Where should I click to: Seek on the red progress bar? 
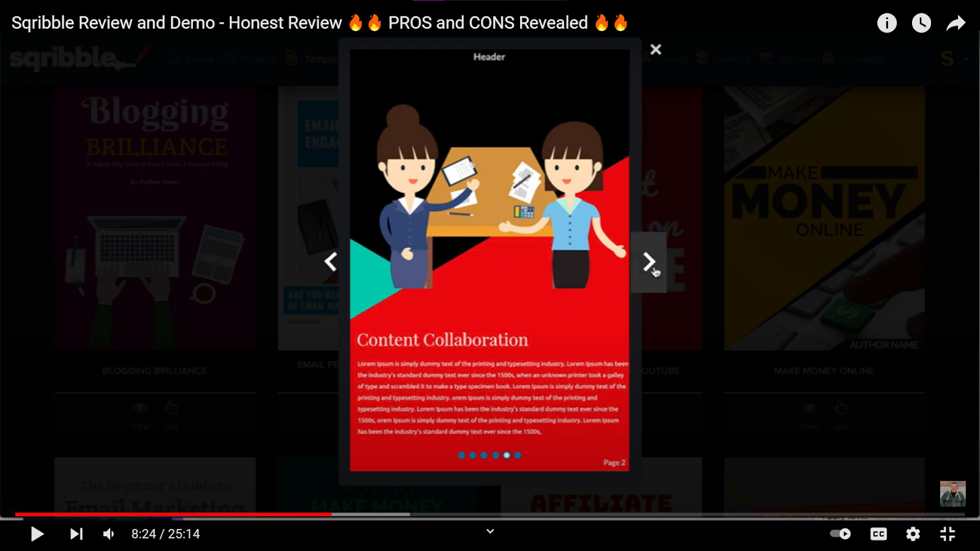click(x=173, y=514)
